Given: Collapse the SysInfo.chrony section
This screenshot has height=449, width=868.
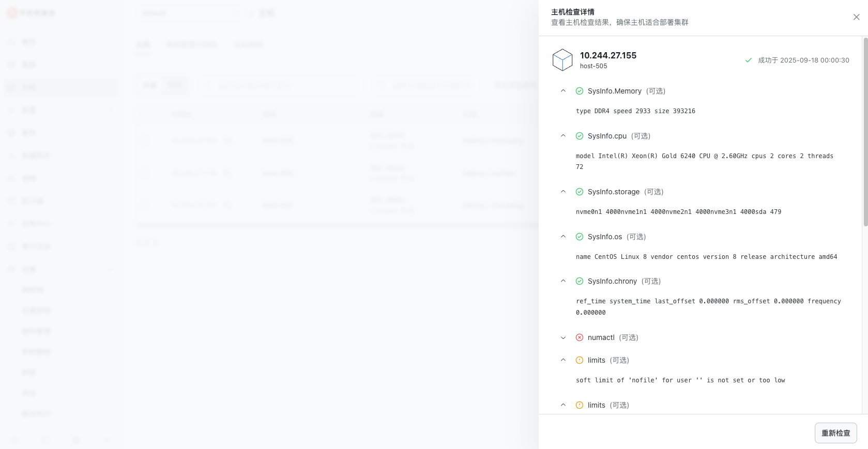Looking at the screenshot, I should (563, 281).
